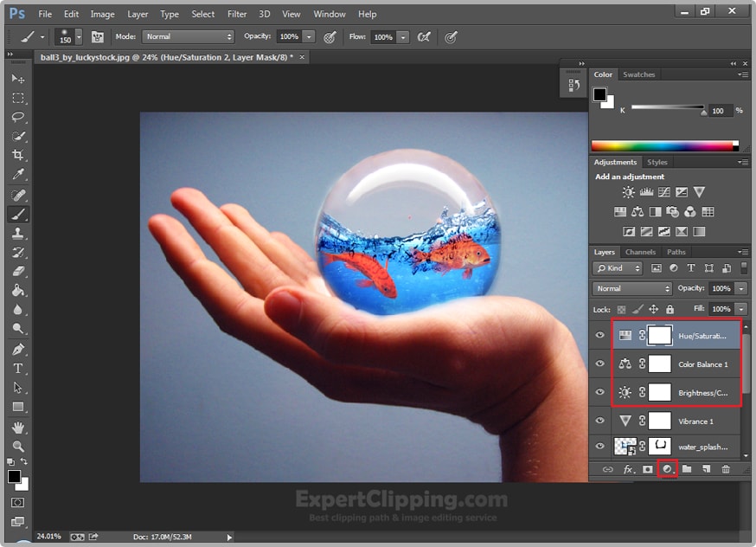Select the Lasso tool
The image size is (756, 547).
click(17, 117)
